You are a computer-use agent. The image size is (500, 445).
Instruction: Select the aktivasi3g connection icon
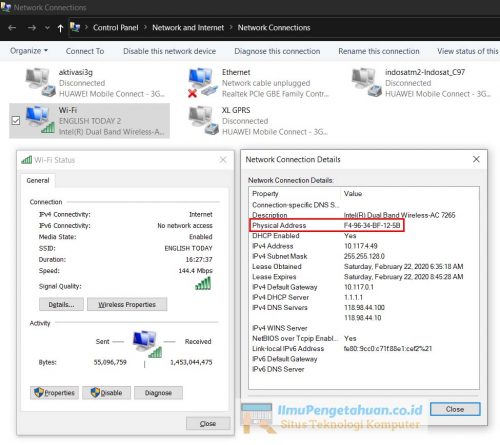click(40, 82)
